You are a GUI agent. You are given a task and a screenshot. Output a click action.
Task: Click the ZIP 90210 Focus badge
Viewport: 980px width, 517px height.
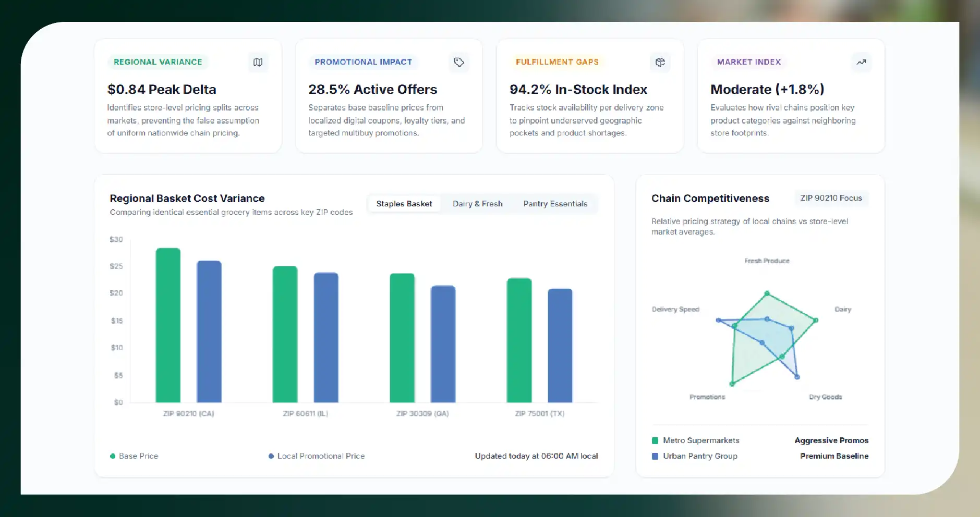click(x=831, y=198)
